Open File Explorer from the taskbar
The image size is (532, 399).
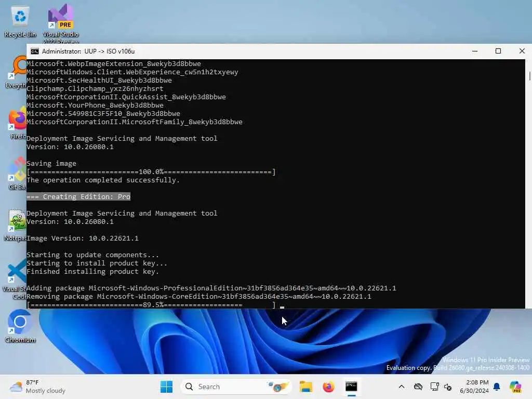coord(305,387)
